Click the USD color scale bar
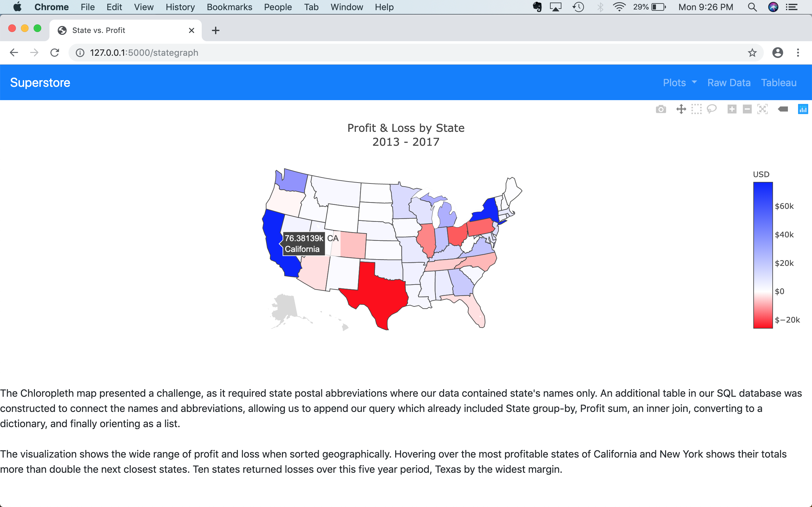812x507 pixels. point(763,255)
